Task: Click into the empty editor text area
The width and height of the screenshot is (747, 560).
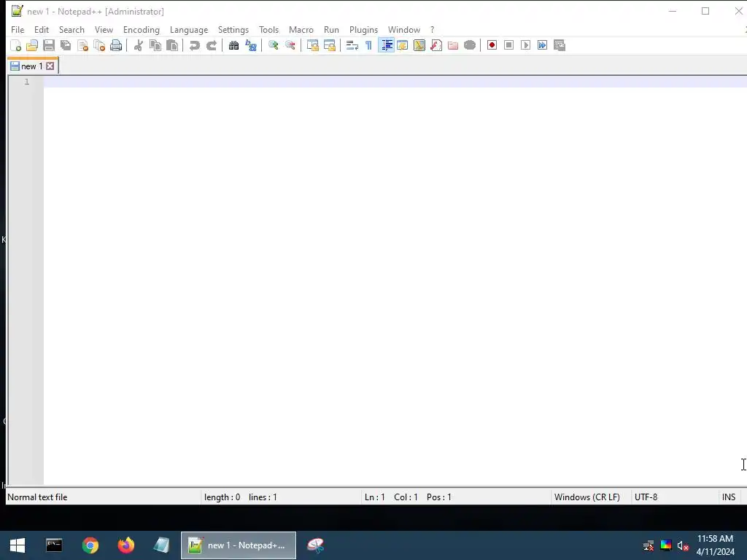Action: 395,281
